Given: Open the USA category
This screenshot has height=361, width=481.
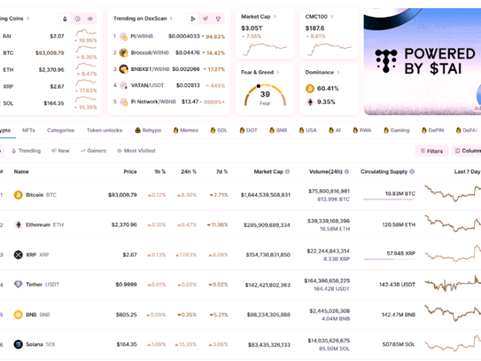Looking at the screenshot, I should (x=308, y=130).
